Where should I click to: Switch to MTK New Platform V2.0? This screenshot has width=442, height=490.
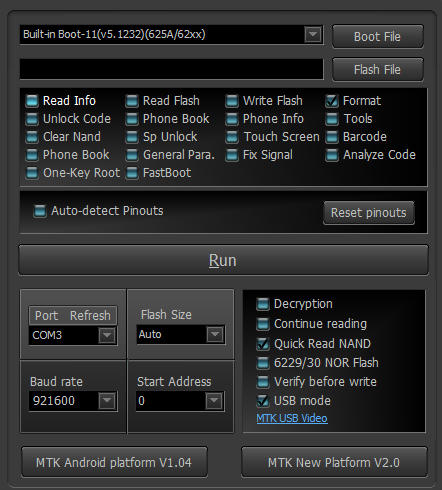click(x=334, y=463)
